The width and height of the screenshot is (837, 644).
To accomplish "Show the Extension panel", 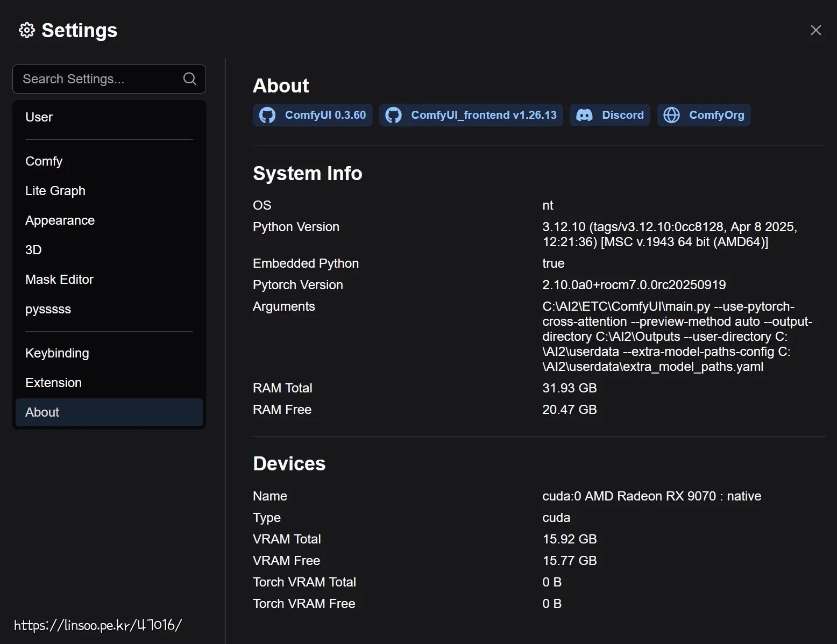I will pos(109,383).
